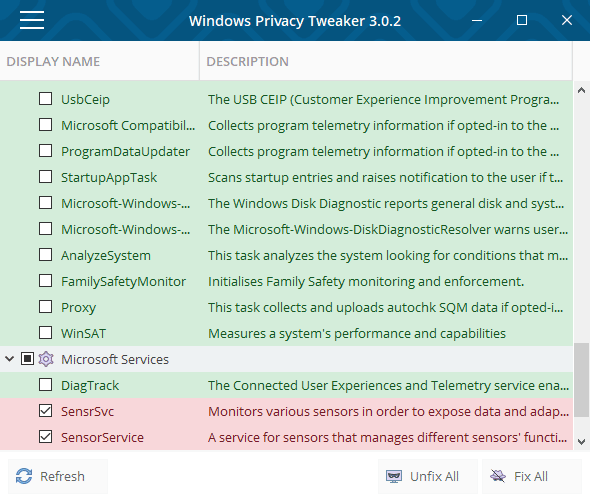Click the Microsoft Services gear icon
Viewport: 590px width, 501px height.
(46, 359)
